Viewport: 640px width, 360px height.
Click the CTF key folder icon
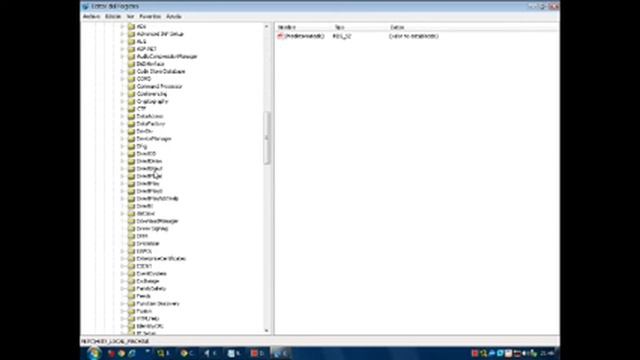click(x=131, y=109)
